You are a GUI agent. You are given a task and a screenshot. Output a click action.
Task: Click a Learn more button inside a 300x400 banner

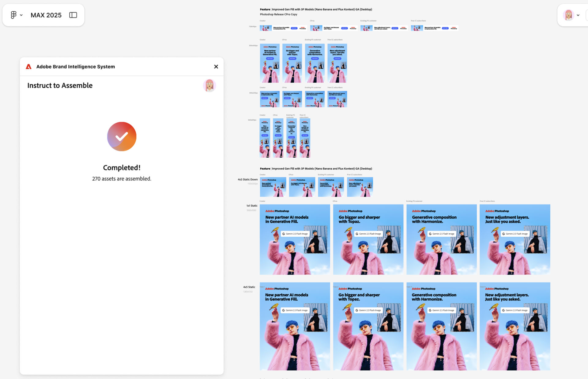click(270, 58)
